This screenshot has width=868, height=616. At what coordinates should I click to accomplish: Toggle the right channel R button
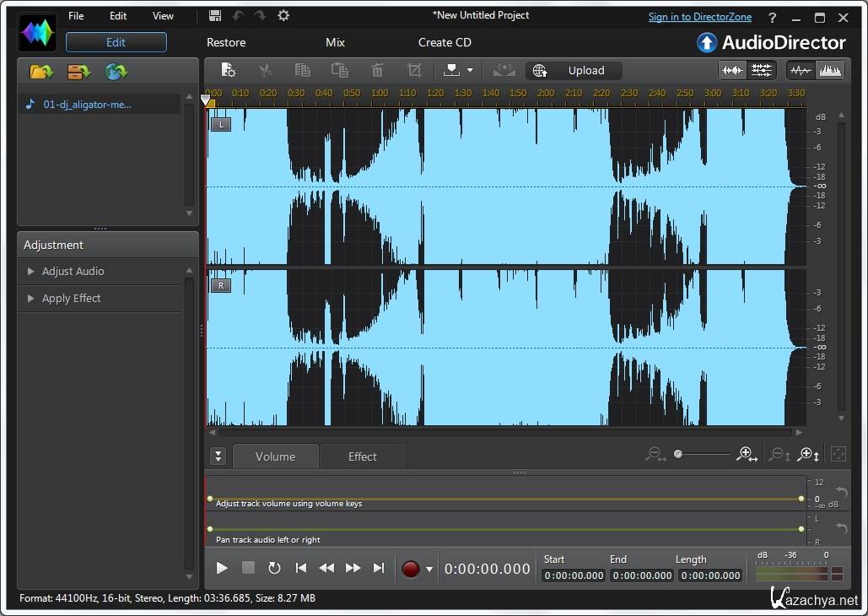click(220, 285)
